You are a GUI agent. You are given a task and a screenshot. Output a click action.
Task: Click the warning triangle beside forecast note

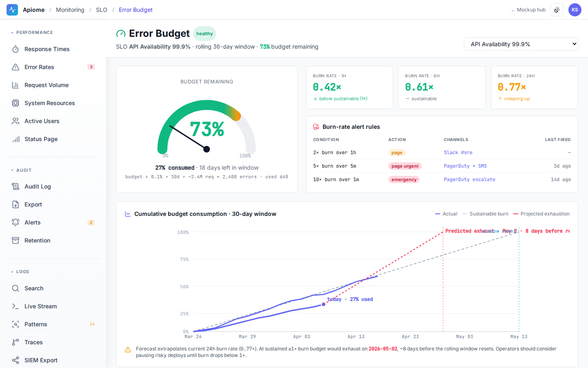[x=128, y=350]
